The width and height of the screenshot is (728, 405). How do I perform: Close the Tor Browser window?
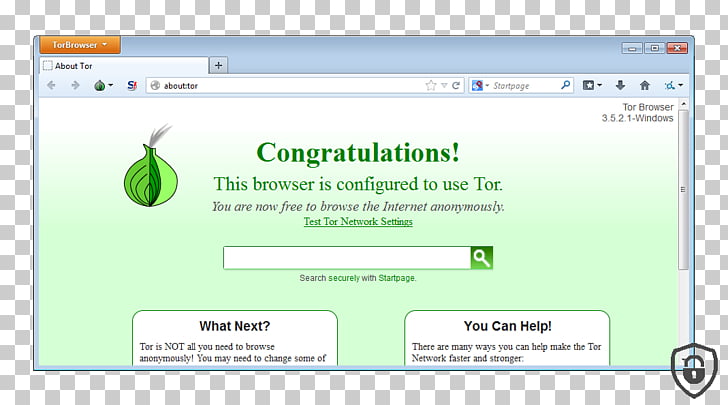click(x=677, y=48)
